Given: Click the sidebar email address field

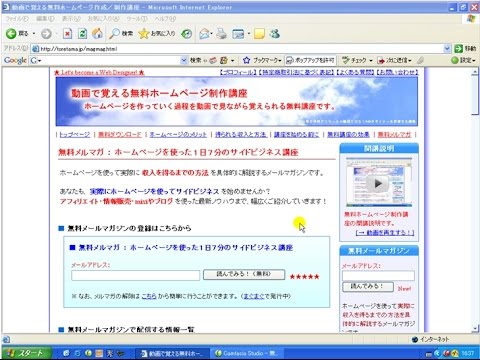Looking at the screenshot, I should (x=378, y=275).
